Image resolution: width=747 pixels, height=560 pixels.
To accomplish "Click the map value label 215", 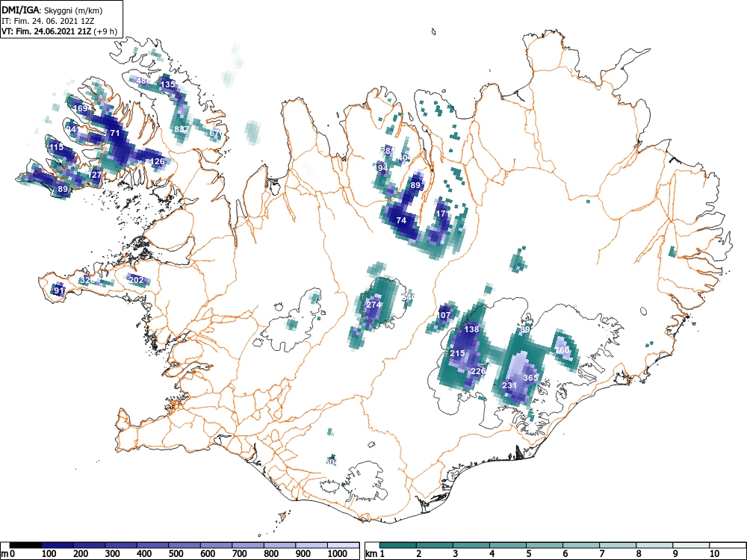I will tap(457, 353).
